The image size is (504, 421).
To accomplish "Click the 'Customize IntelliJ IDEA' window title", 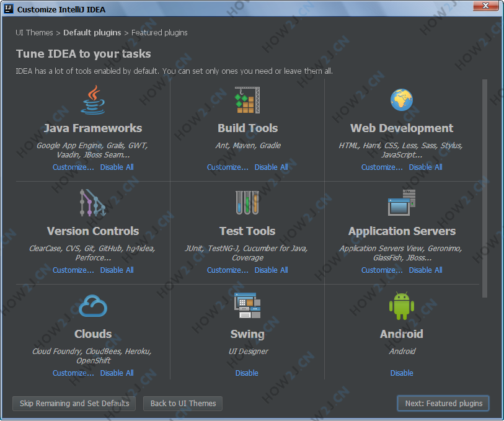I will pyautogui.click(x=61, y=10).
